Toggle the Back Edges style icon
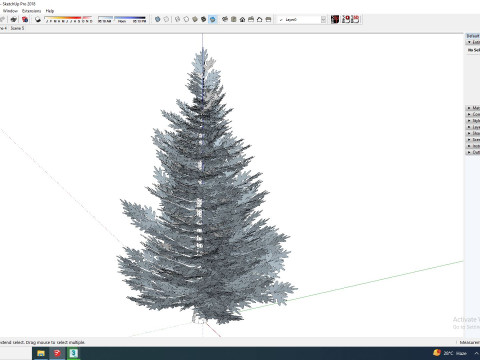480x360 pixels. click(x=166, y=19)
